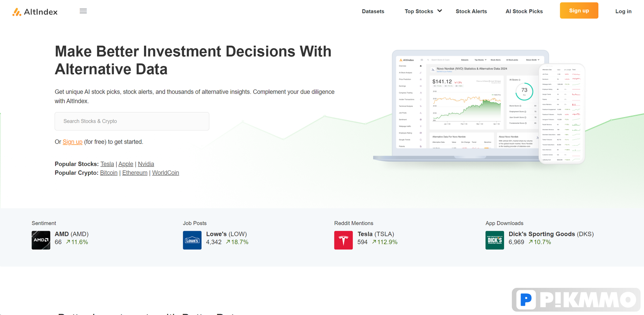Click Dick's Sporting Goods (DKS) name
The width and height of the screenshot is (644, 315).
(551, 234)
